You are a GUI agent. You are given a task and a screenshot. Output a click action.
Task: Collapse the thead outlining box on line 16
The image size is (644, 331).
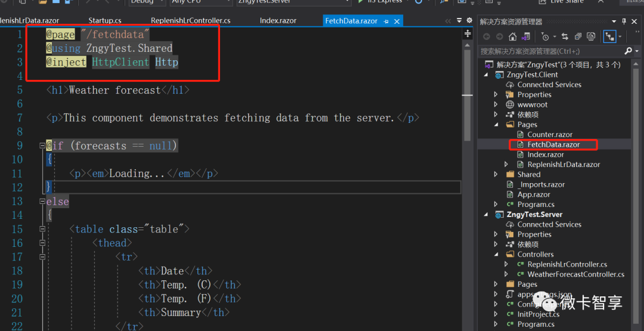(x=42, y=243)
